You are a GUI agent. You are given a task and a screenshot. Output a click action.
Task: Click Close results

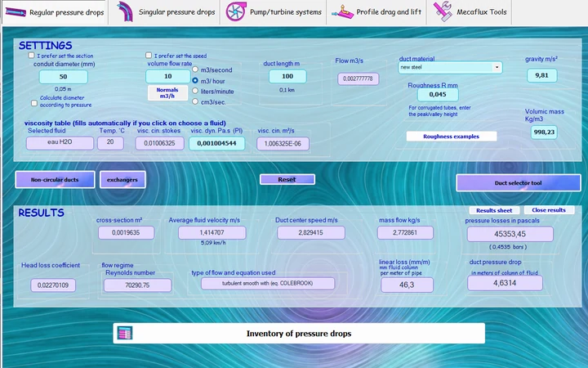[x=549, y=210]
